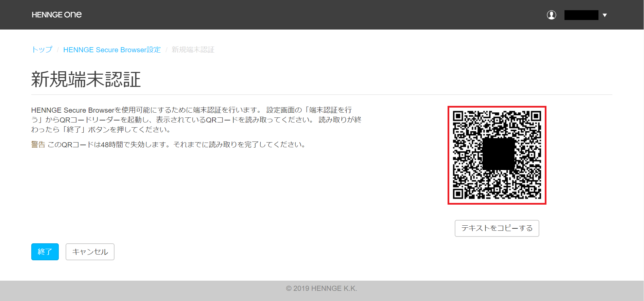Click the QR code bottom-left finder square
Screen dimensions: 644x301
[458, 194]
